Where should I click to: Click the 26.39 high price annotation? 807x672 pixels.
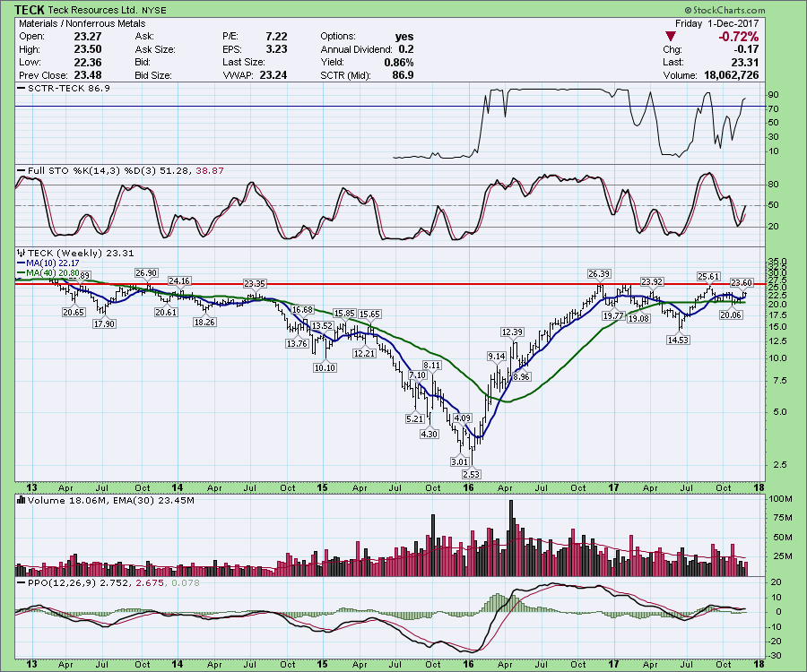coord(599,273)
